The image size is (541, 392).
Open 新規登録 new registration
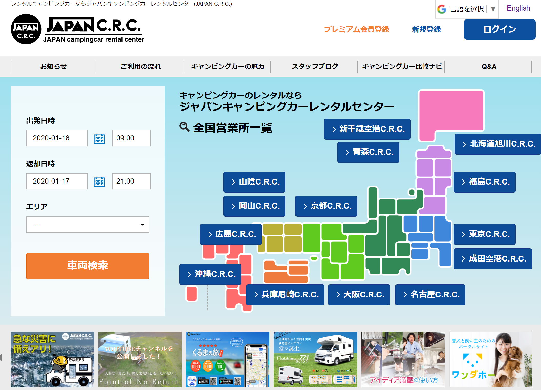(426, 29)
